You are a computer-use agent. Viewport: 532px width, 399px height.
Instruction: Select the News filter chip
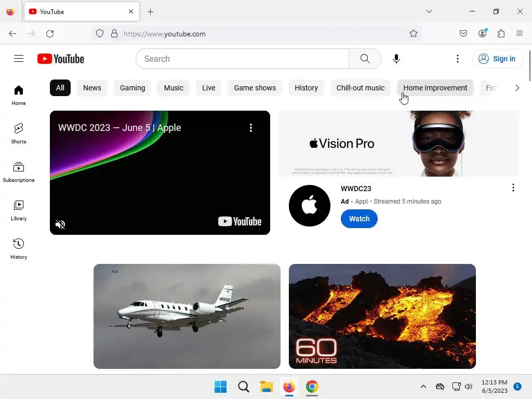pos(92,88)
